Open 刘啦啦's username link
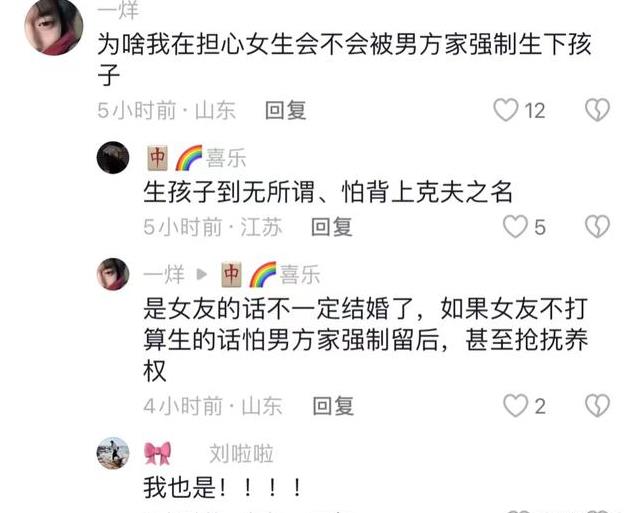The image size is (636, 513). coord(241,453)
